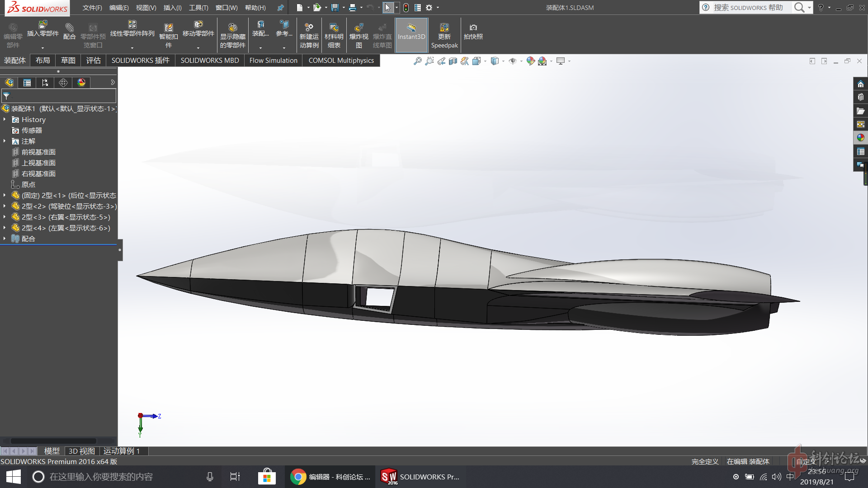Toggle the Select cursor tool

click(x=388, y=8)
